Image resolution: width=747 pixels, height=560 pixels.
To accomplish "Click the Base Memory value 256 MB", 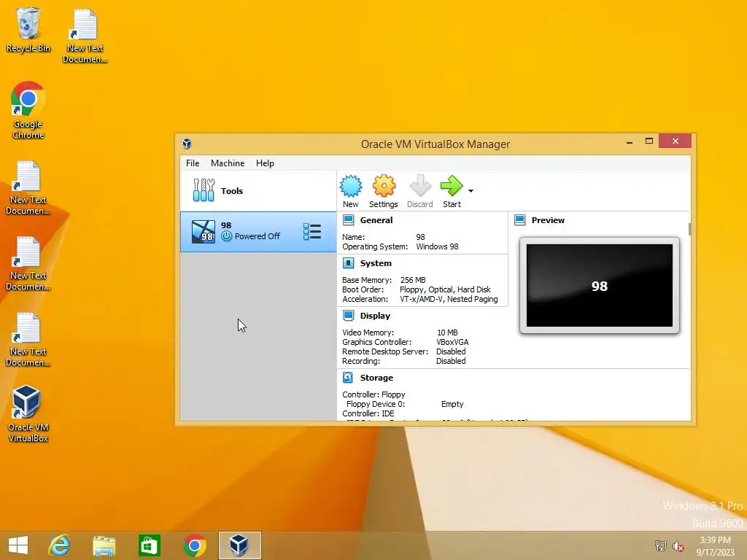I will pos(413,280).
